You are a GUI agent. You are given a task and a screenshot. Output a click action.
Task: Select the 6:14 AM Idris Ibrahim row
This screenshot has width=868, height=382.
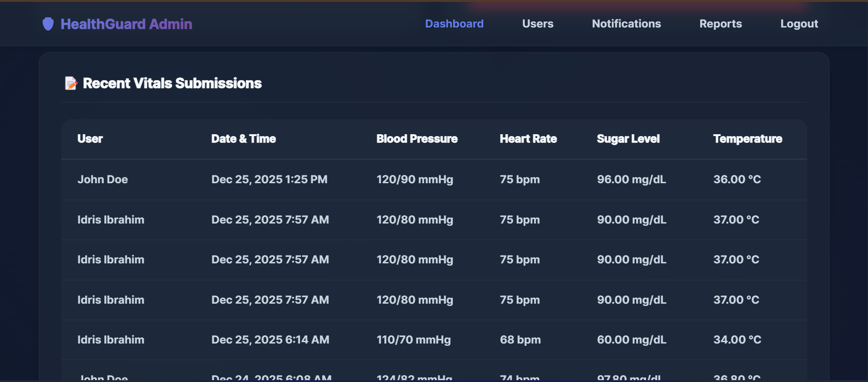tap(111, 340)
